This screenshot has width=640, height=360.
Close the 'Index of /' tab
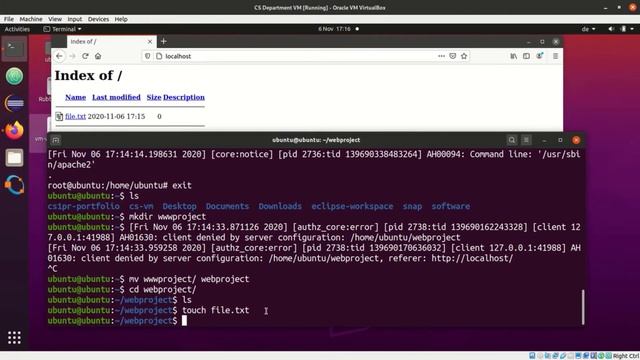click(150, 42)
